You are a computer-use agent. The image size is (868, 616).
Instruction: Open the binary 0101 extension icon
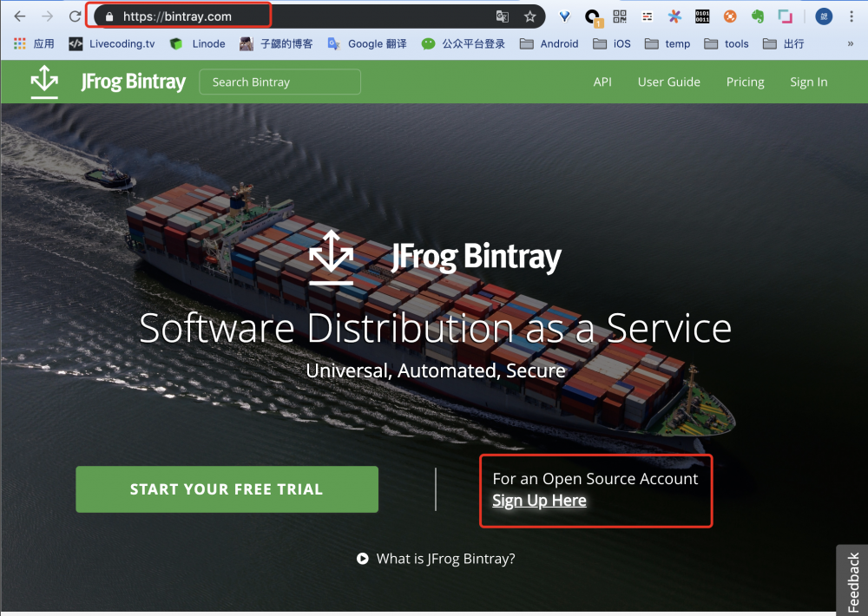point(702,16)
